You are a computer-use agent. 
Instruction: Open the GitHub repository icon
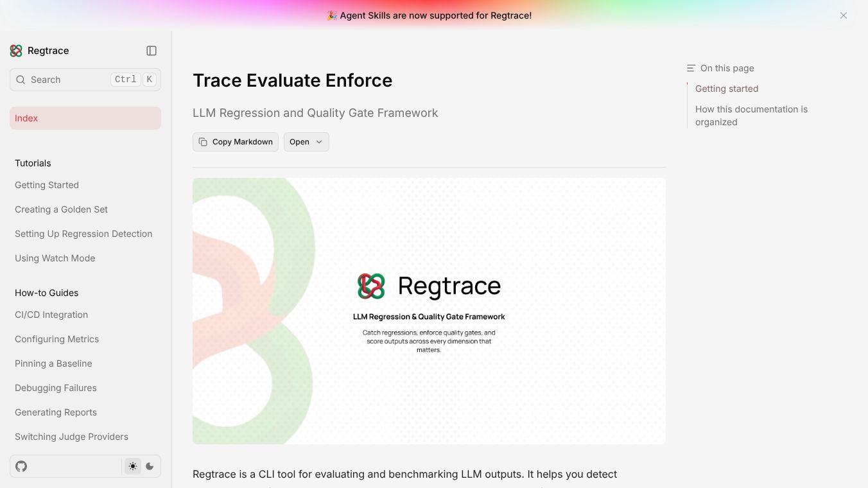coord(21,466)
